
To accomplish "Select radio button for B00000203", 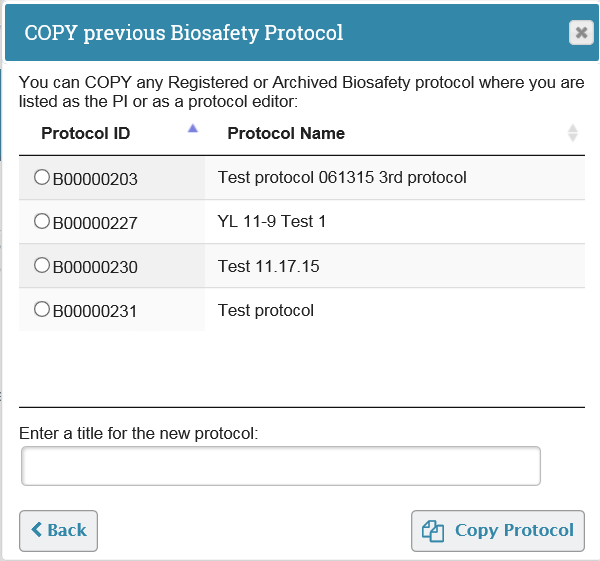I will point(42,177).
